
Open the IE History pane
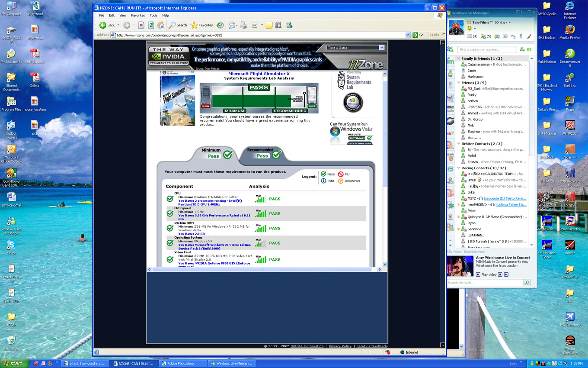220,25
